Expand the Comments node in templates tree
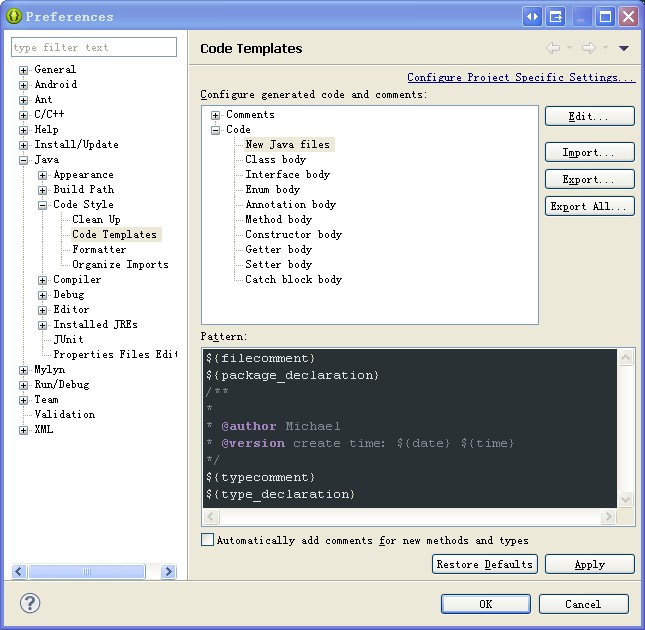 coord(216,115)
